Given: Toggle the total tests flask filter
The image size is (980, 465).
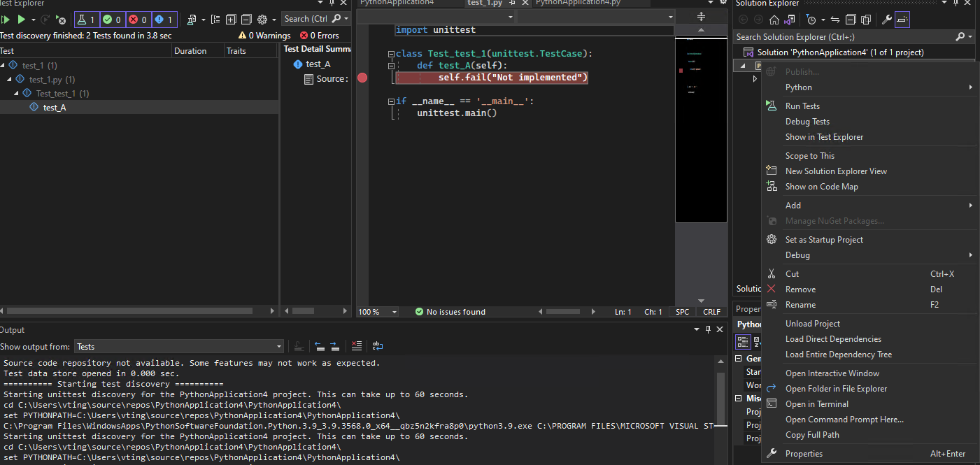Looking at the screenshot, I should 87,20.
